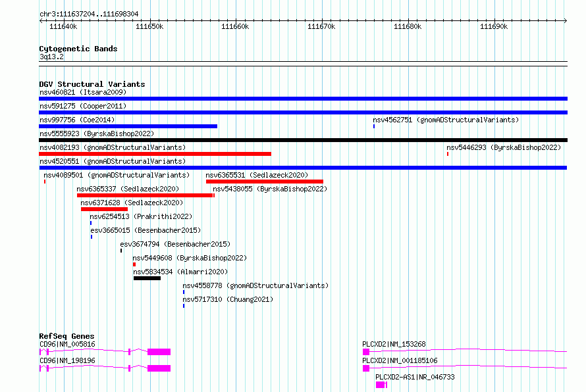Viewport: 586px width, 392px height.
Task: Open the nsv5438055 (ByrskaBishop2022) label
Action: coord(270,189)
